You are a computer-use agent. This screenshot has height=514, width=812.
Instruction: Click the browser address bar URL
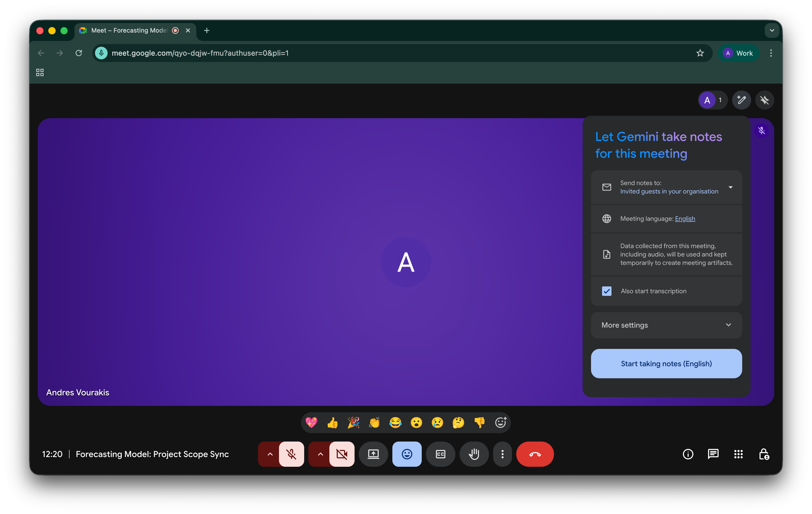coord(200,53)
